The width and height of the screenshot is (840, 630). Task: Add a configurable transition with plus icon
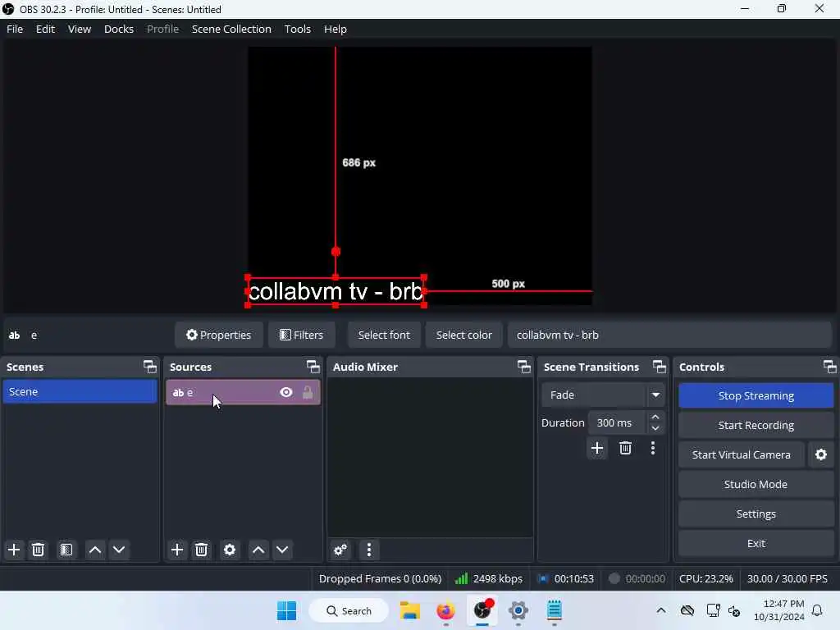pos(597,448)
